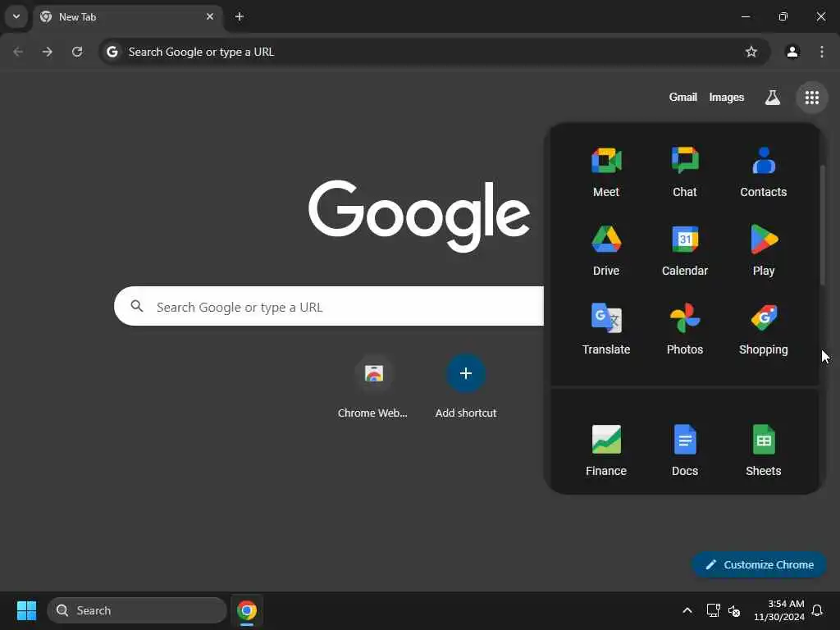Focus the address bar URL field
This screenshot has width=840, height=630.
coord(434,52)
